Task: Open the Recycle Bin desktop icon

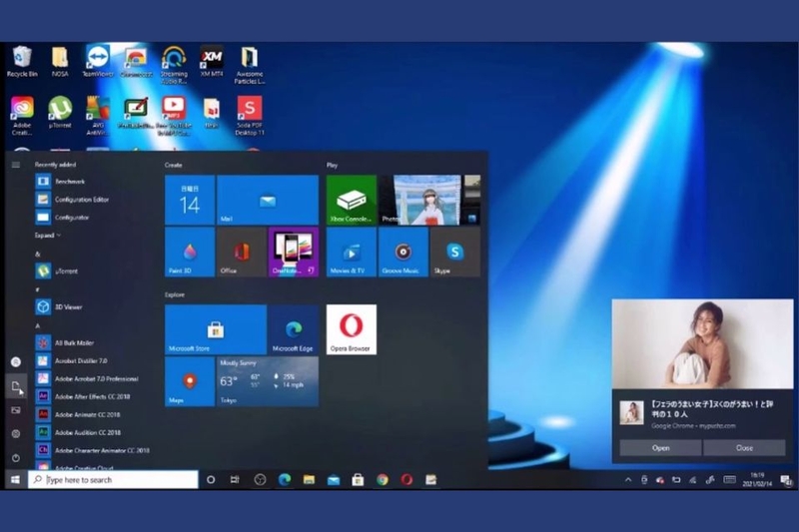Action: click(22, 61)
